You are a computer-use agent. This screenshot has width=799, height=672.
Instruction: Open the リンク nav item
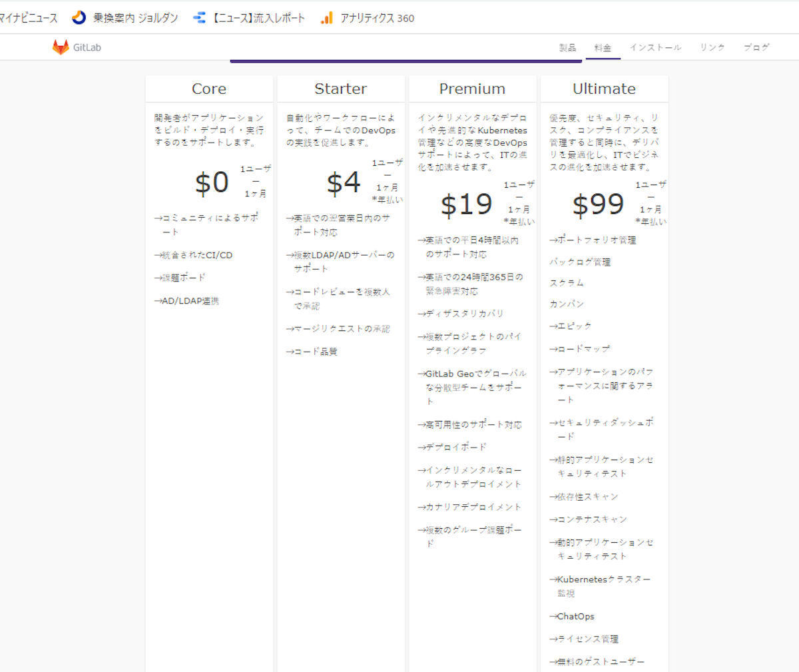[x=712, y=47]
